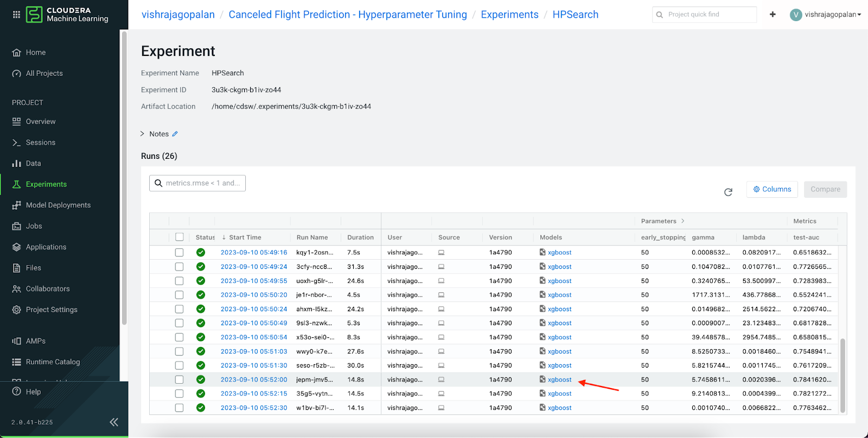
Task: Expand the Notes section
Action: pos(143,134)
